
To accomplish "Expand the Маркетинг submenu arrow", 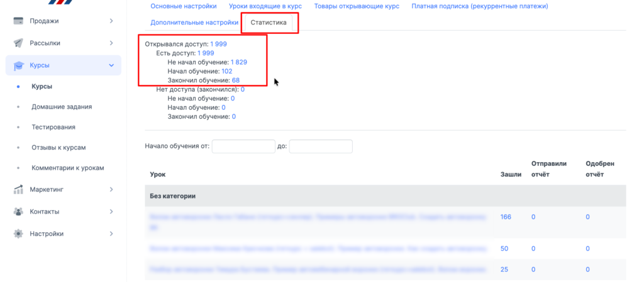I will click(x=111, y=189).
